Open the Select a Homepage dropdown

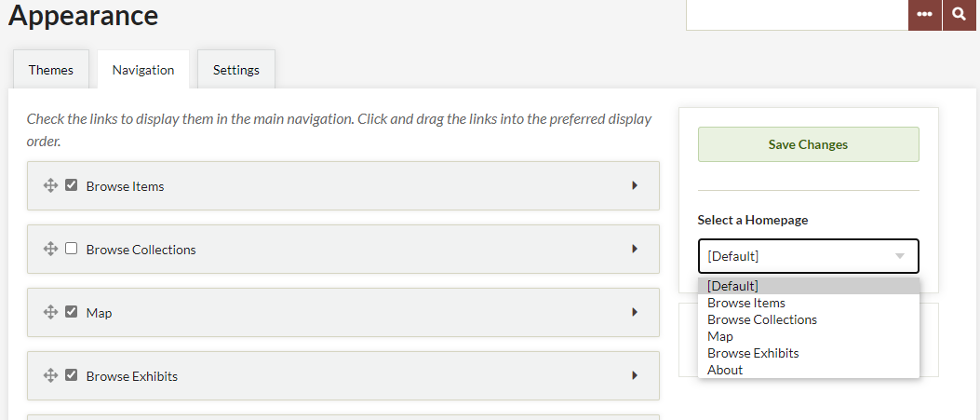click(x=808, y=256)
